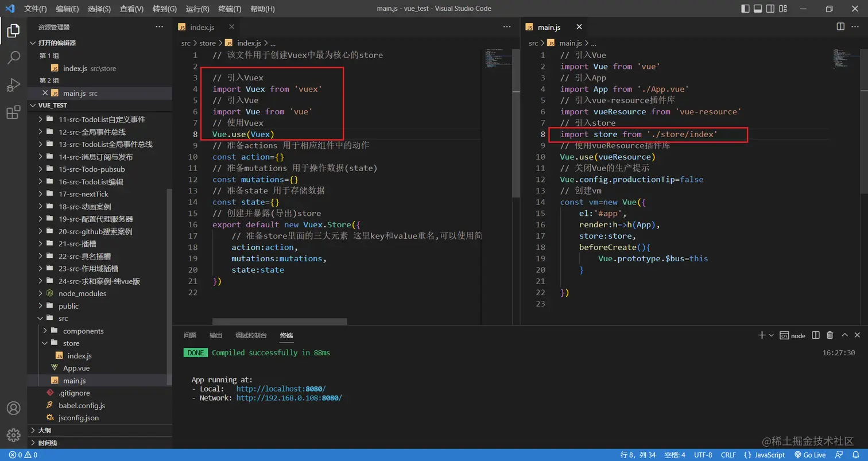Click Go Live in the status bar
This screenshot has height=461, width=868.
[809, 455]
